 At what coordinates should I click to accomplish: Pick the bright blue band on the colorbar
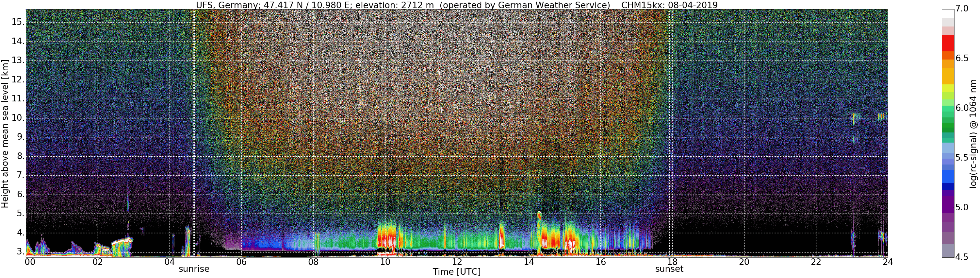[x=948, y=176]
